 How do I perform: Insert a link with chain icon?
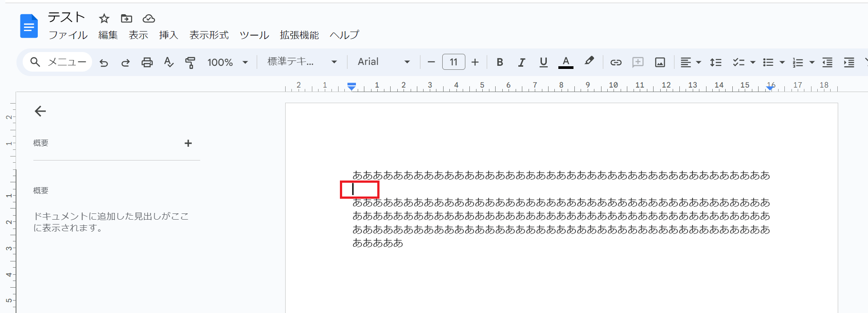(616, 62)
